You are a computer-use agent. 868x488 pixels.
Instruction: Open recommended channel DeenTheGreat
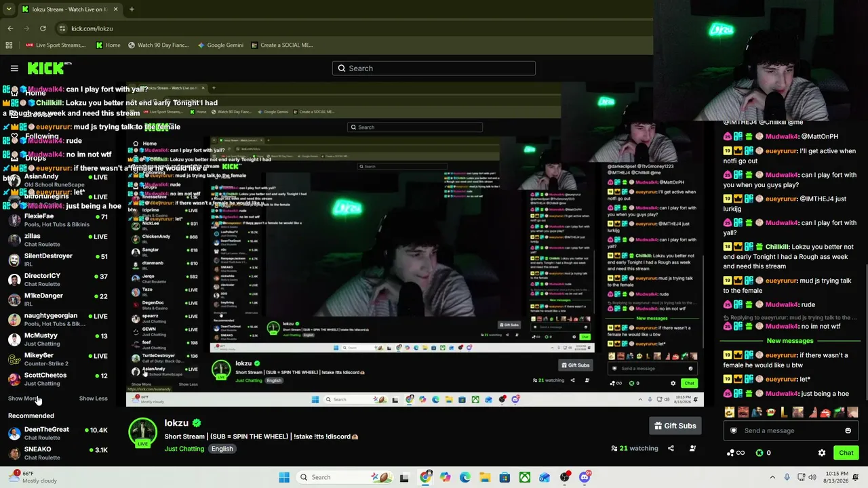56,433
